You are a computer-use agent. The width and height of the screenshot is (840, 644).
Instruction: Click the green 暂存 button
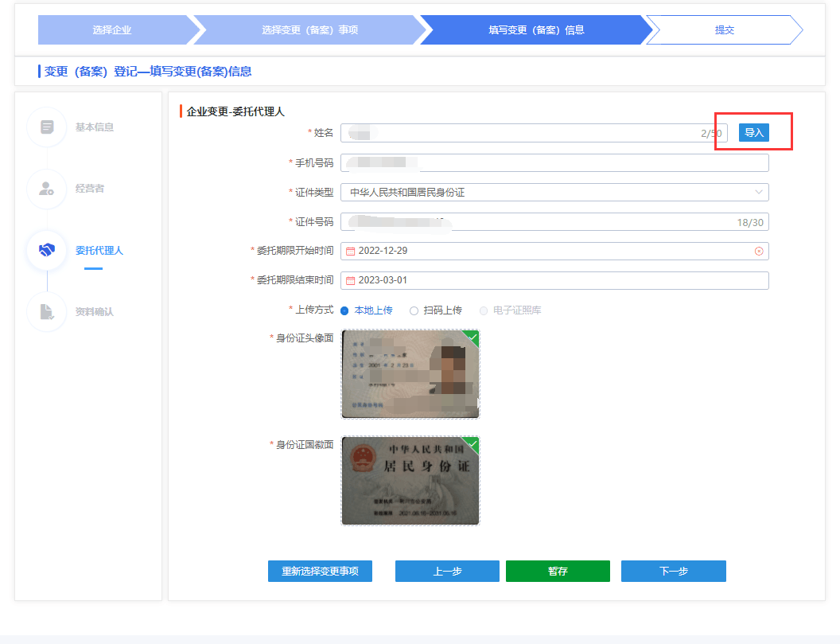tap(558, 572)
